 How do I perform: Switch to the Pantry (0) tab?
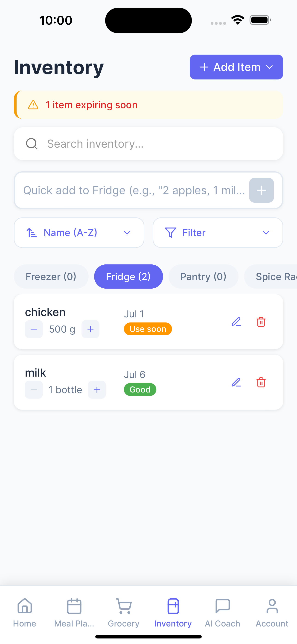click(203, 276)
